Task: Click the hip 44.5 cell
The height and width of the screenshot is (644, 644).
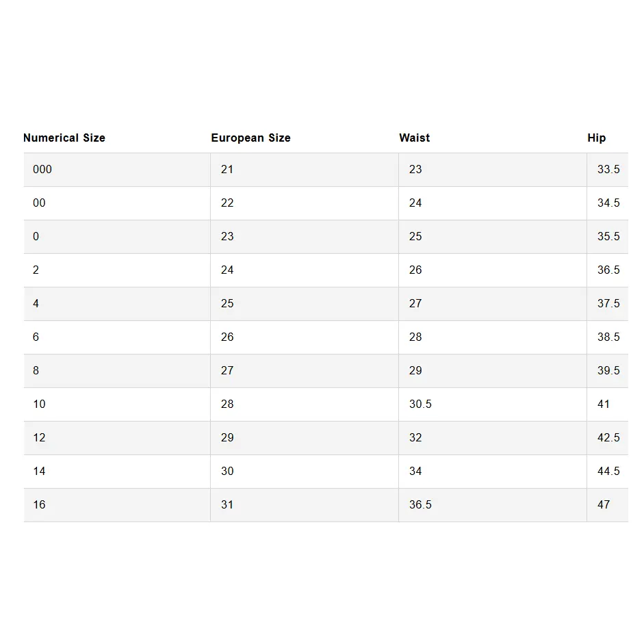Action: coord(608,471)
